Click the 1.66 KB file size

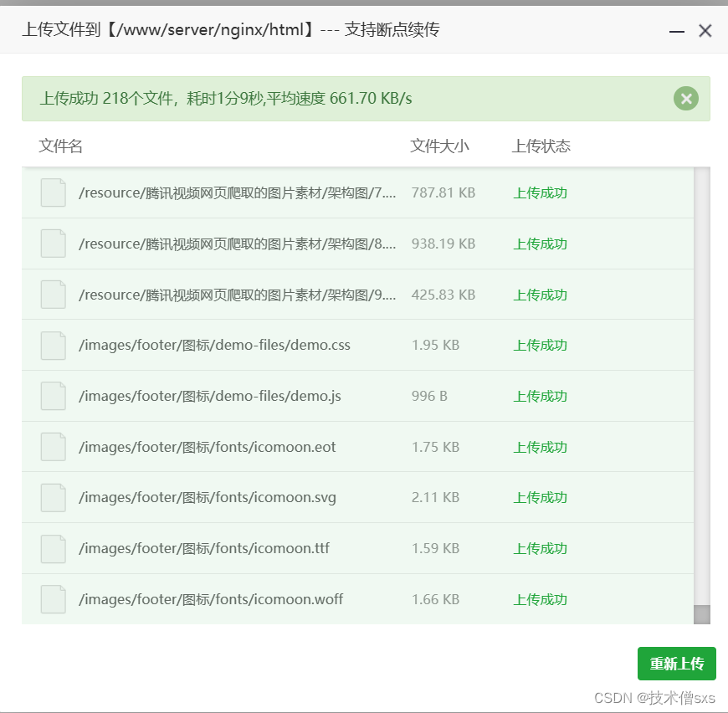click(435, 599)
